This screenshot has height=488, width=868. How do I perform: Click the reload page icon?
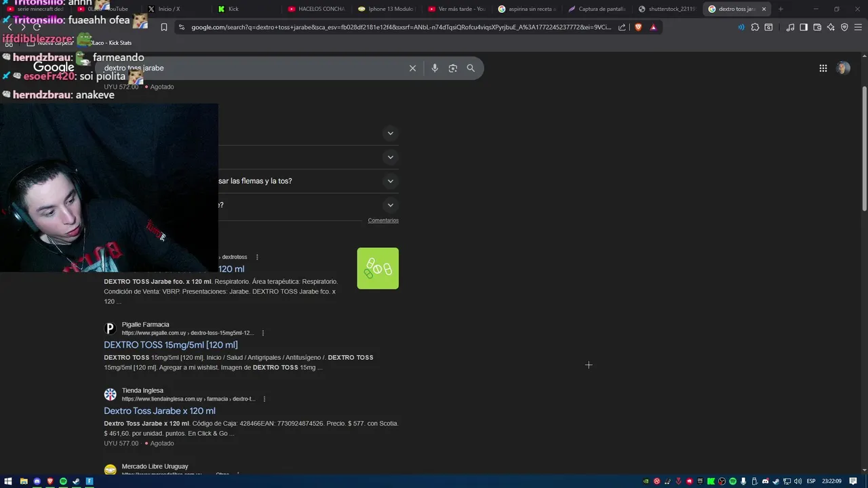click(37, 27)
